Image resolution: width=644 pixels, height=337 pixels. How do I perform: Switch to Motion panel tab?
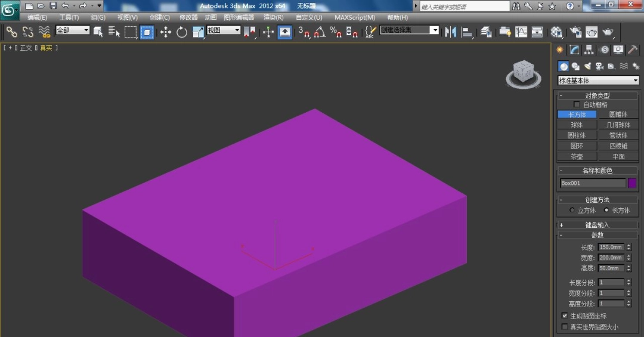[604, 50]
